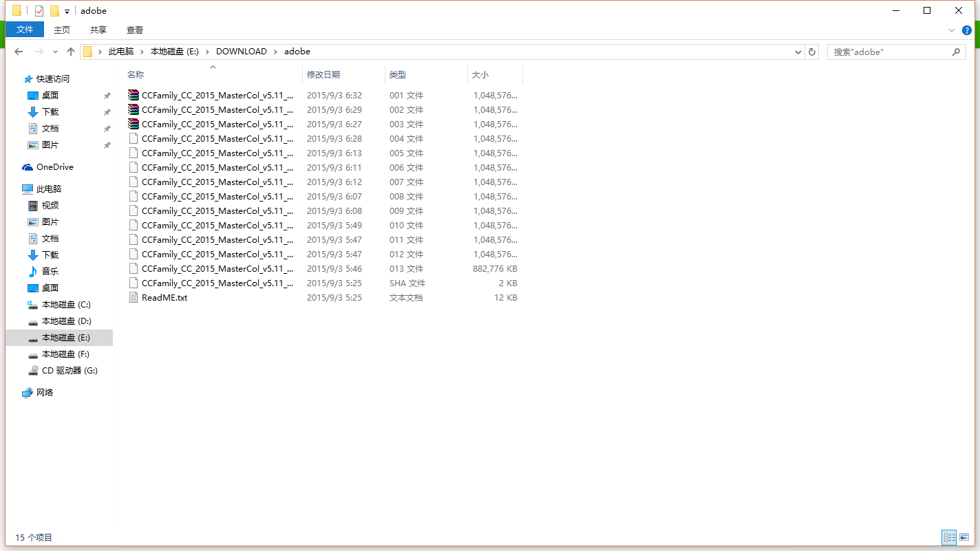Switch to the 查看 ribbon tab
Screen dimensions: 980x551
(x=135, y=30)
